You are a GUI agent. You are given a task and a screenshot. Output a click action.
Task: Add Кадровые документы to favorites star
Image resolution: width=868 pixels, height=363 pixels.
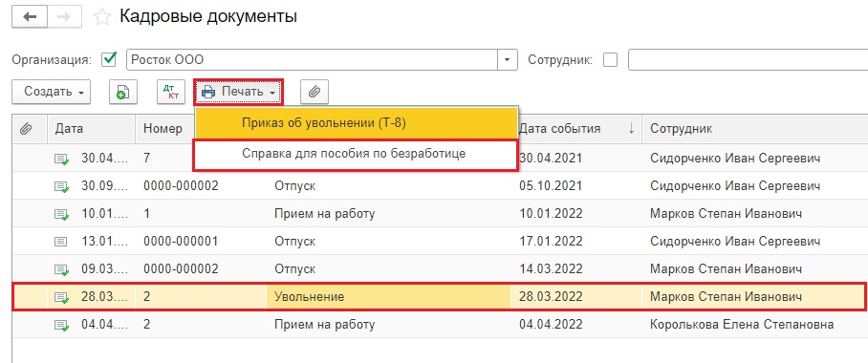tap(102, 17)
